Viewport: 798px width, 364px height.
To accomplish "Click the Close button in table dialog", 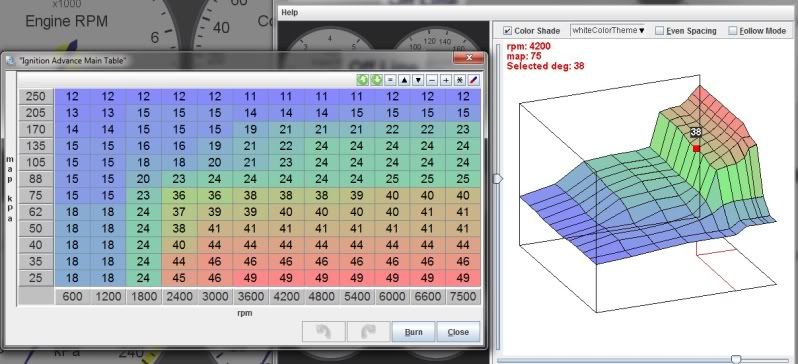I will [458, 332].
